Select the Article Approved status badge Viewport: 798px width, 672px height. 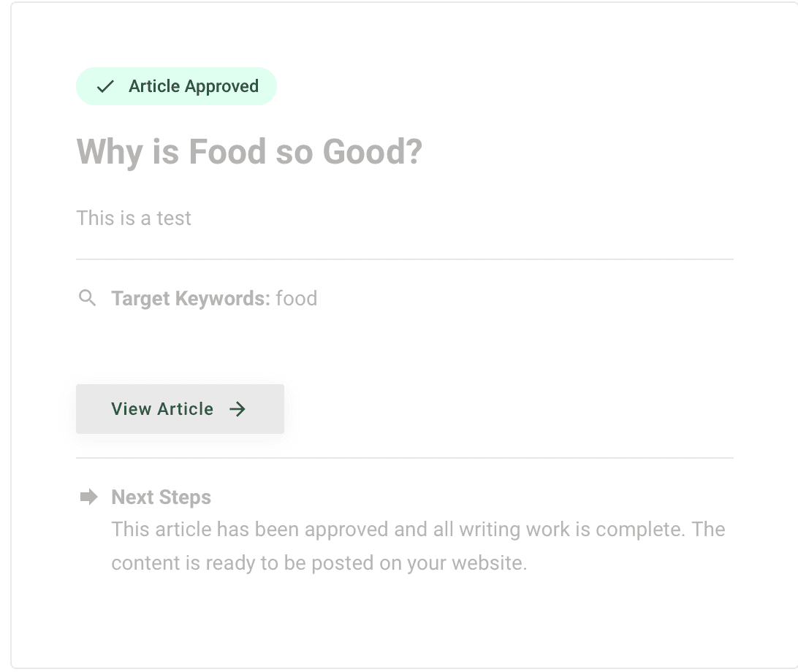pyautogui.click(x=176, y=86)
